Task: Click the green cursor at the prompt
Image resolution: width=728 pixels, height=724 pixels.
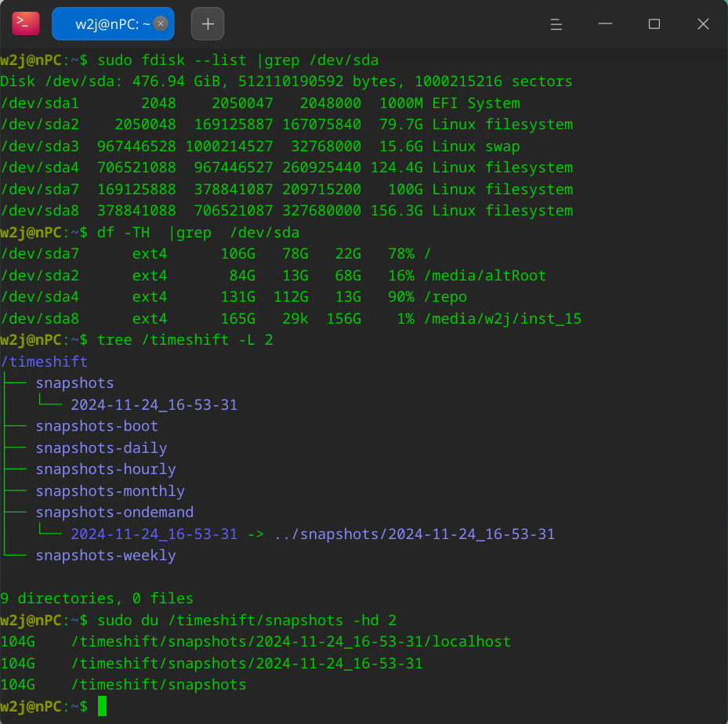Action: tap(102, 706)
